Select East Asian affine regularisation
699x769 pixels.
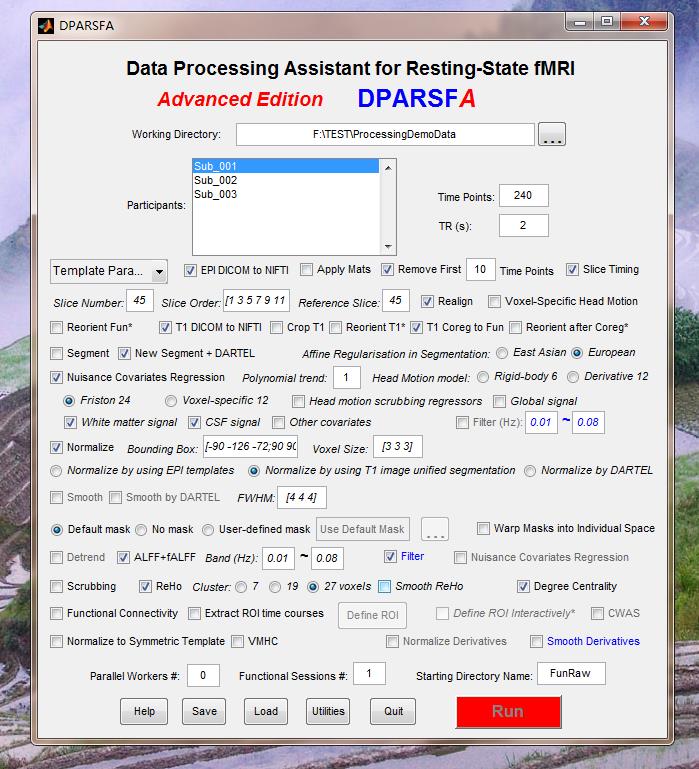(x=502, y=353)
